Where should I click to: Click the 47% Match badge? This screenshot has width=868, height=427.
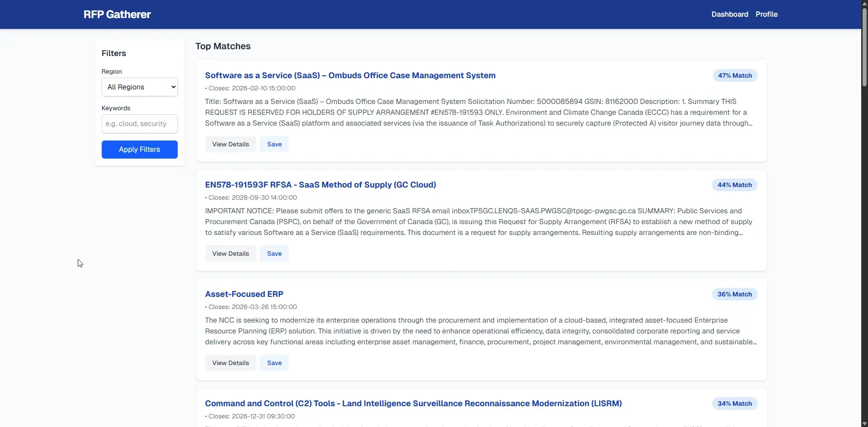(735, 76)
